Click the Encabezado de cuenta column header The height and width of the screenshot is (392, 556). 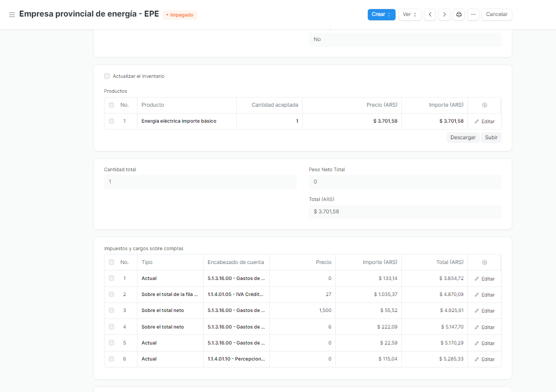236,262
